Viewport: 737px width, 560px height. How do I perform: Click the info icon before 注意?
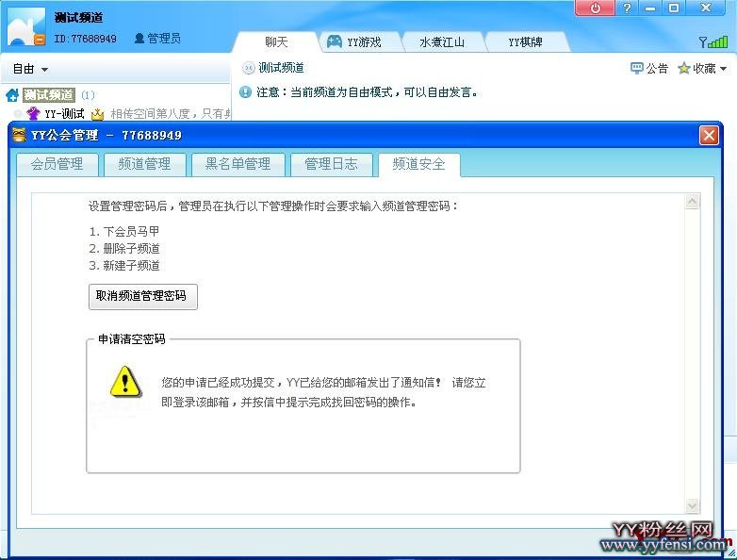(245, 91)
